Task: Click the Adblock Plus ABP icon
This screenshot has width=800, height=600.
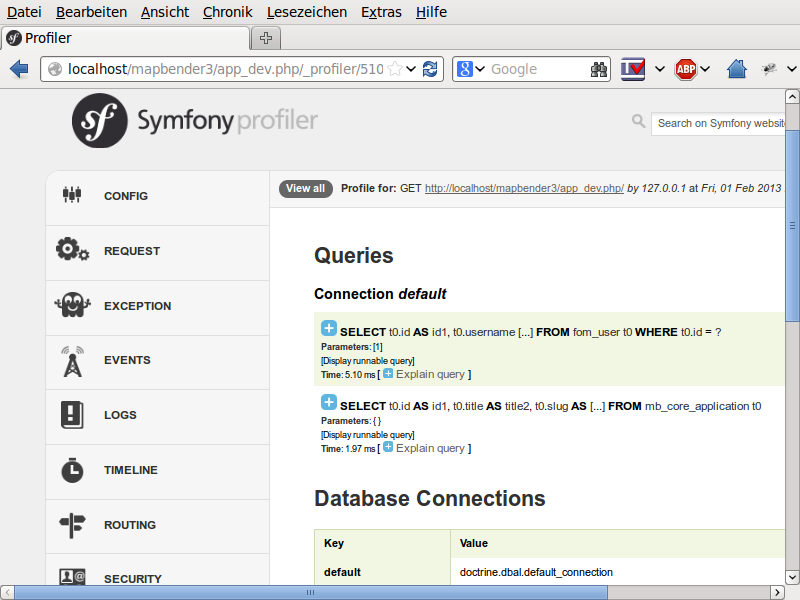Action: coord(685,69)
